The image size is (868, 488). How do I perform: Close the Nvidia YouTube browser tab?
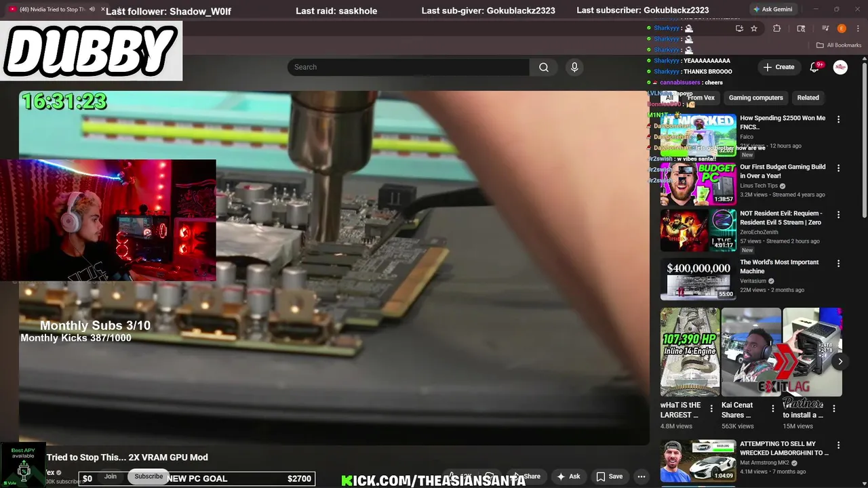coord(103,9)
